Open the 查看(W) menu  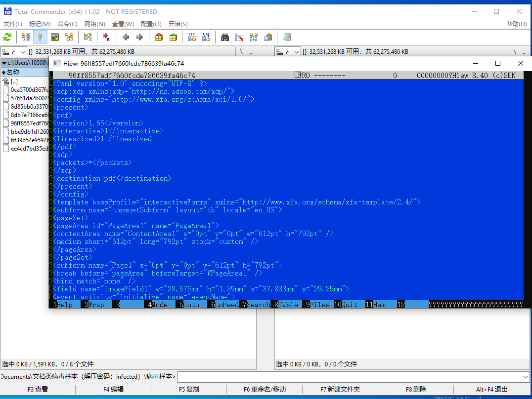pyautogui.click(x=123, y=24)
